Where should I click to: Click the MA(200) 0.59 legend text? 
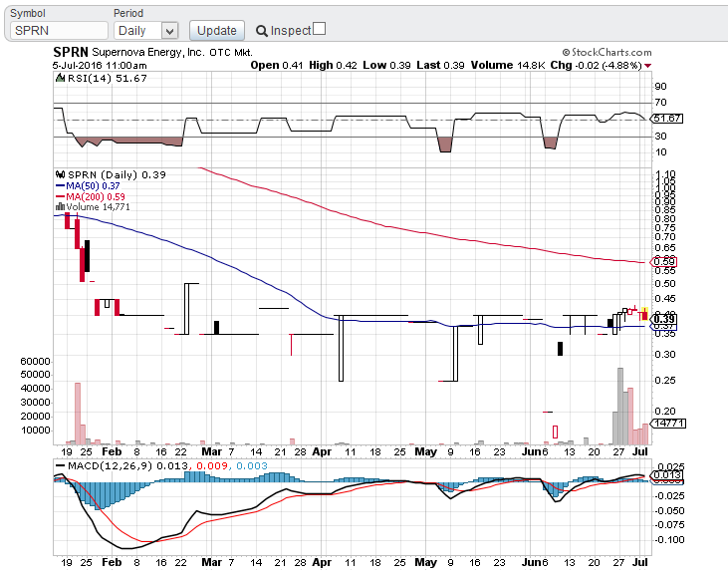[x=96, y=196]
